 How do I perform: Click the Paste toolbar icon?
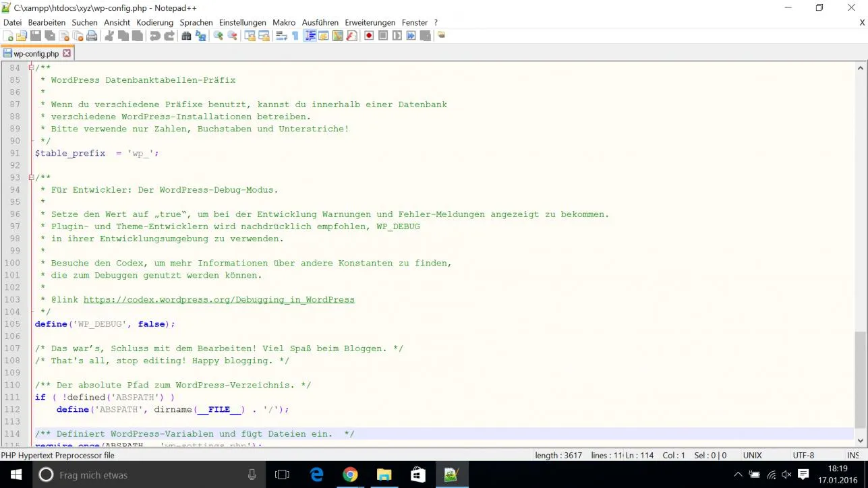tap(137, 36)
